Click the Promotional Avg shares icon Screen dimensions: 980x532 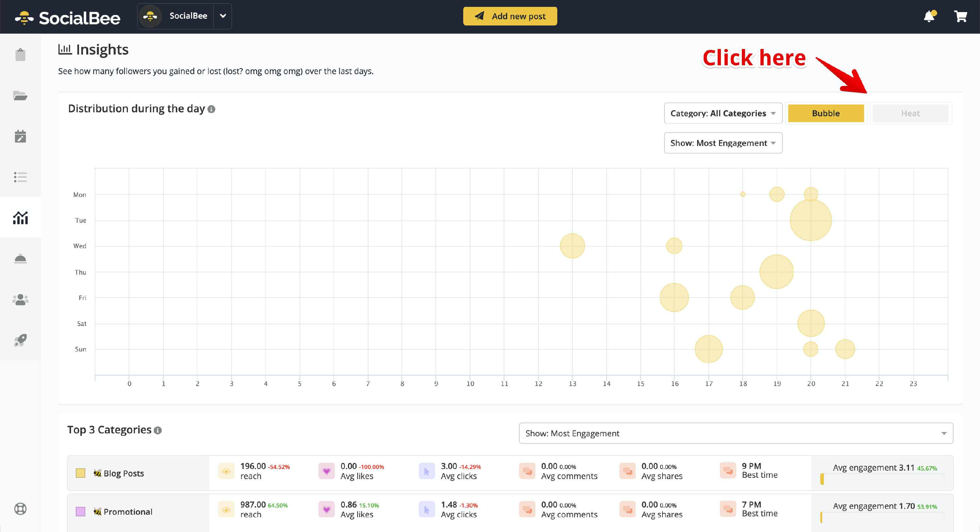(628, 509)
